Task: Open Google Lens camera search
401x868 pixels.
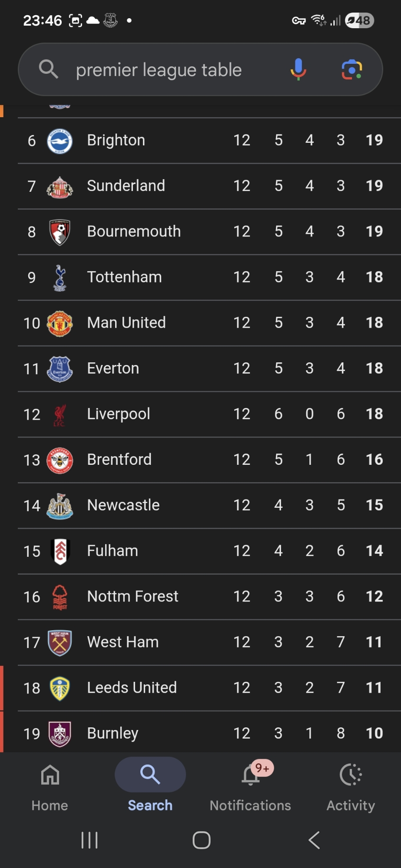Action: click(351, 69)
